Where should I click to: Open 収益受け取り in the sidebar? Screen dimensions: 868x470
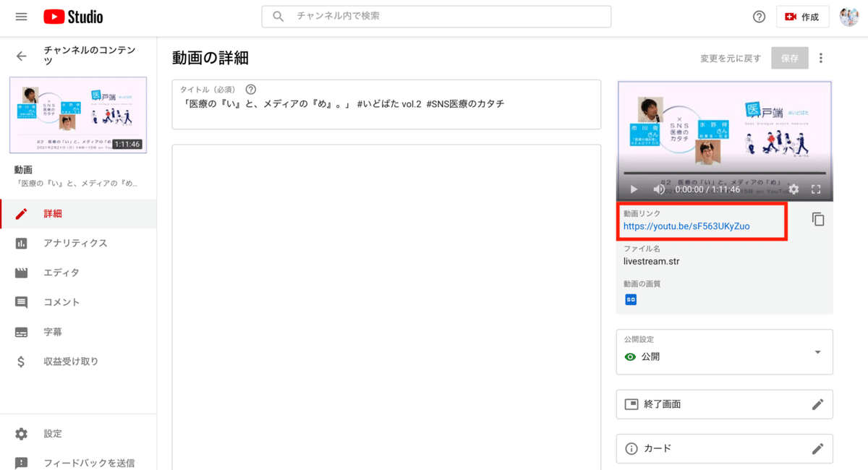[78, 362]
